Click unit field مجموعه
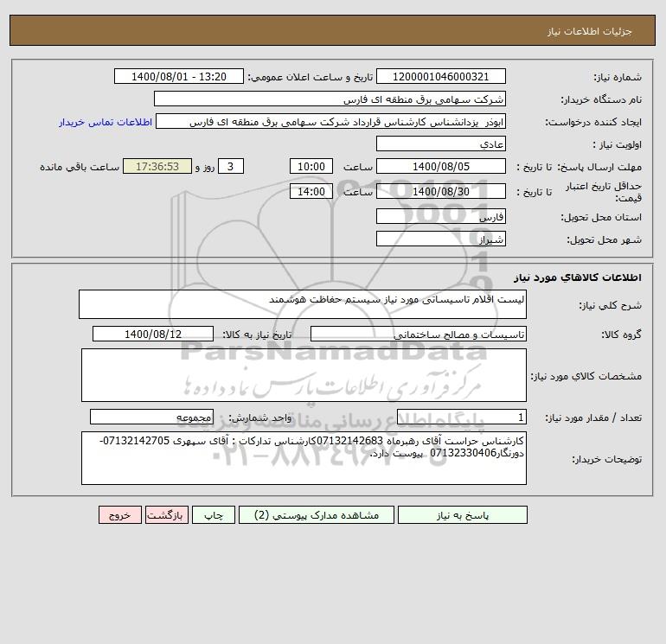Screen dimensions: 666x644 151,418
